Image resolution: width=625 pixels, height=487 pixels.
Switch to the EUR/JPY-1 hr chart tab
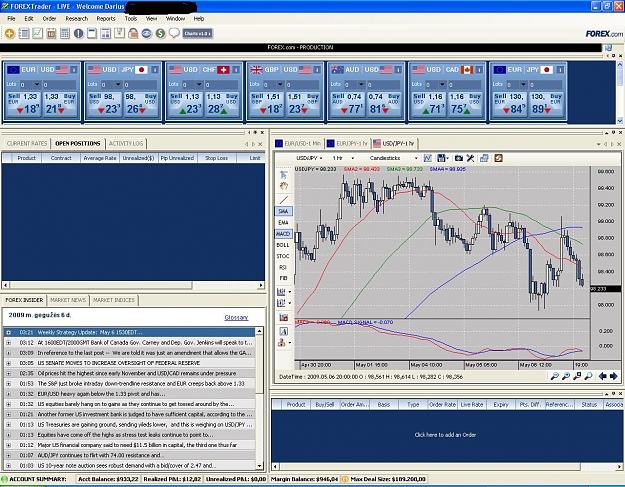coord(347,143)
